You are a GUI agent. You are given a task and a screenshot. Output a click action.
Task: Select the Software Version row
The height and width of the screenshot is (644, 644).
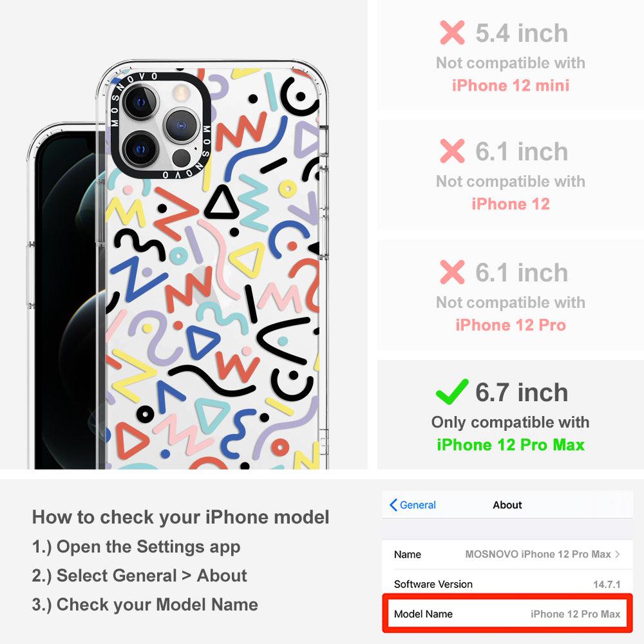[507, 583]
